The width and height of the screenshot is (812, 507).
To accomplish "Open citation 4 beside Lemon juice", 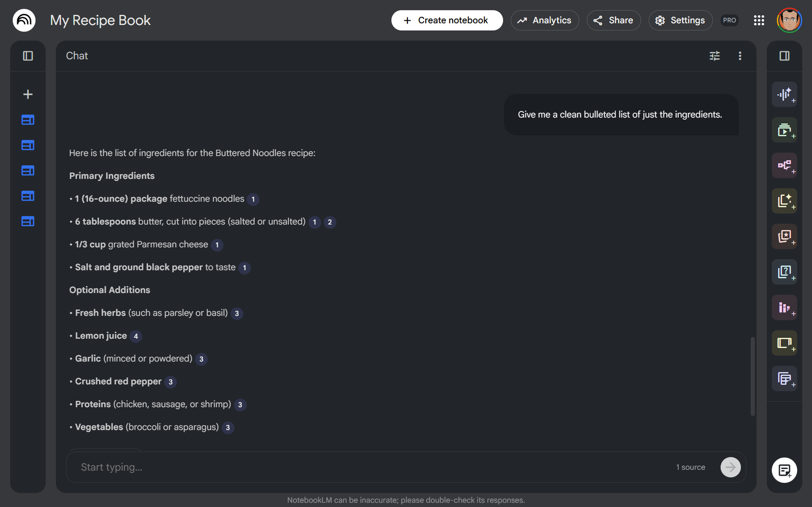I will [x=136, y=336].
